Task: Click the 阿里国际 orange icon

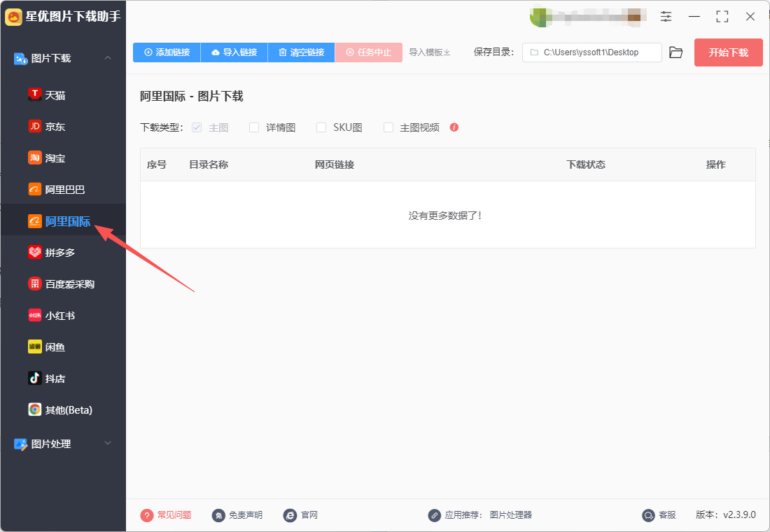Action: pyautogui.click(x=35, y=221)
